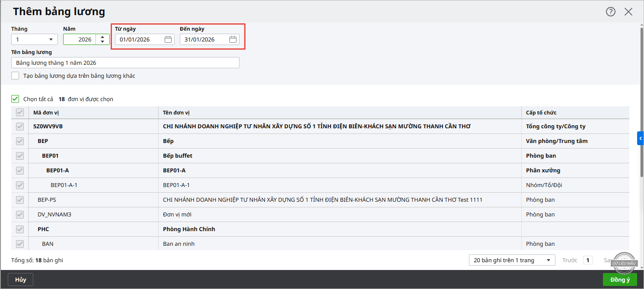This screenshot has width=644, height=289.
Task: Enable Tạo bảng lương dựa trên bảng lương khác
Action: tap(16, 76)
